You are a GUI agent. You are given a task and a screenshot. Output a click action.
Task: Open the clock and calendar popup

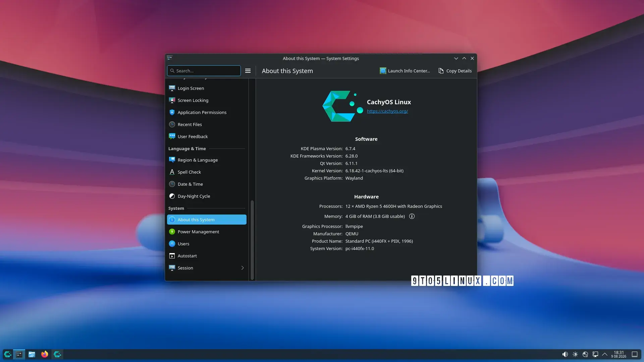(x=619, y=354)
